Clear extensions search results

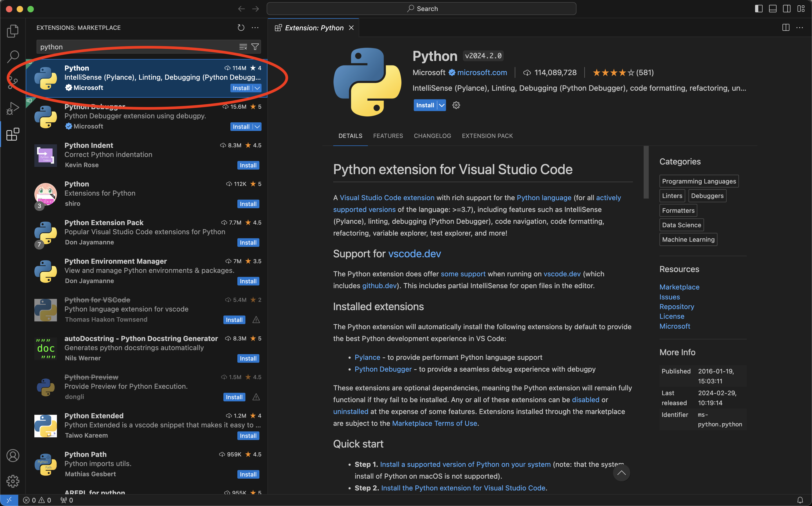(243, 47)
